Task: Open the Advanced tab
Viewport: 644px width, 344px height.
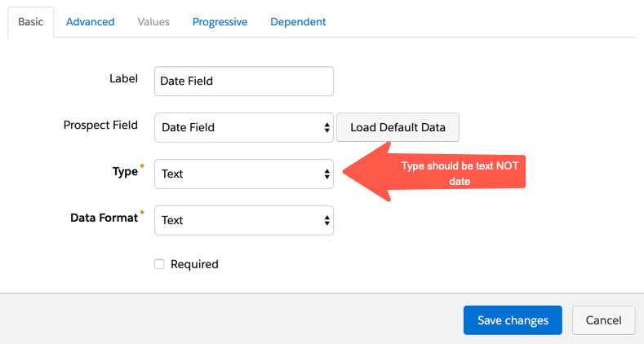Action: point(90,22)
